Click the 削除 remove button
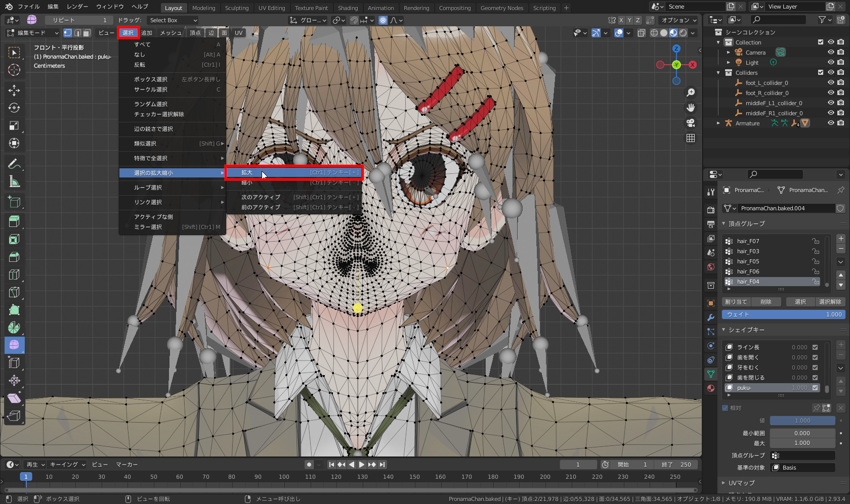Viewport: 850px width, 504px height. (x=766, y=302)
